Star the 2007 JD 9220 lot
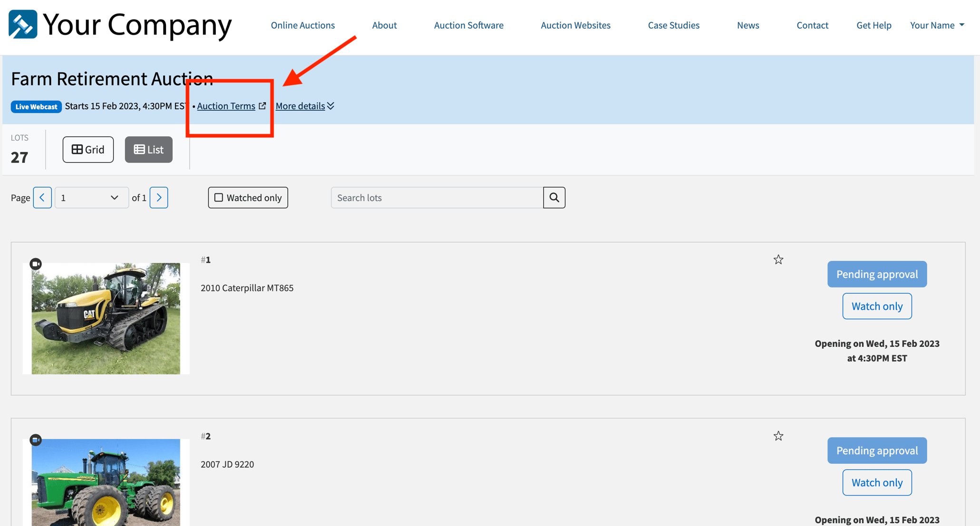 (x=778, y=436)
